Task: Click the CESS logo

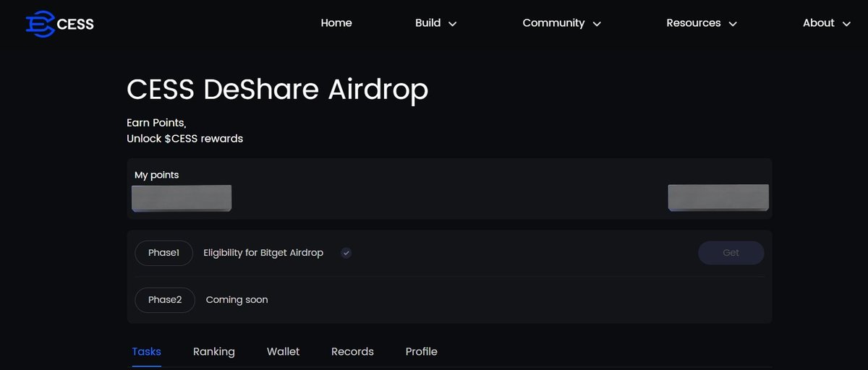Action: pos(60,24)
